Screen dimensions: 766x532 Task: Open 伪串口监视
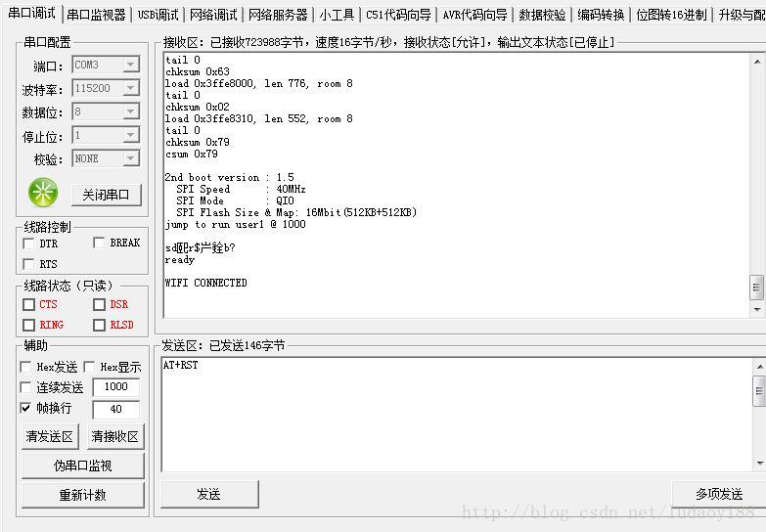tap(83, 466)
